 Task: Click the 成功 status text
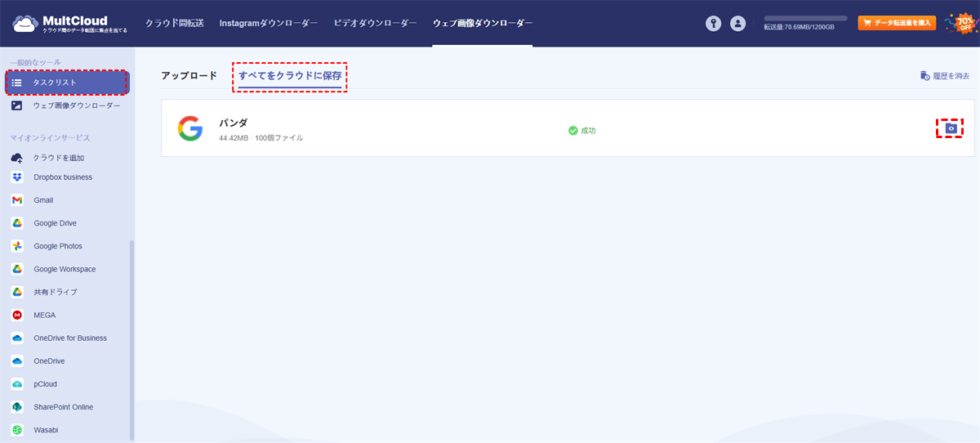[x=588, y=131]
